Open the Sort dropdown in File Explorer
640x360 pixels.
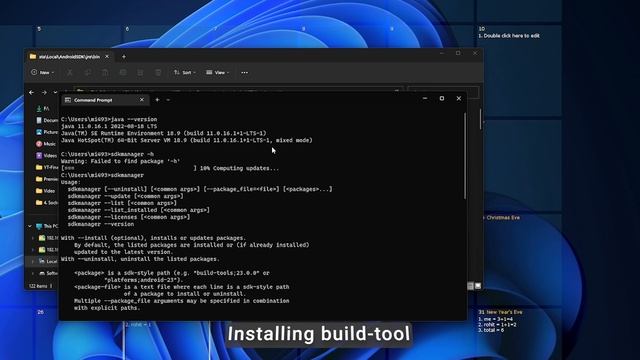pos(184,73)
